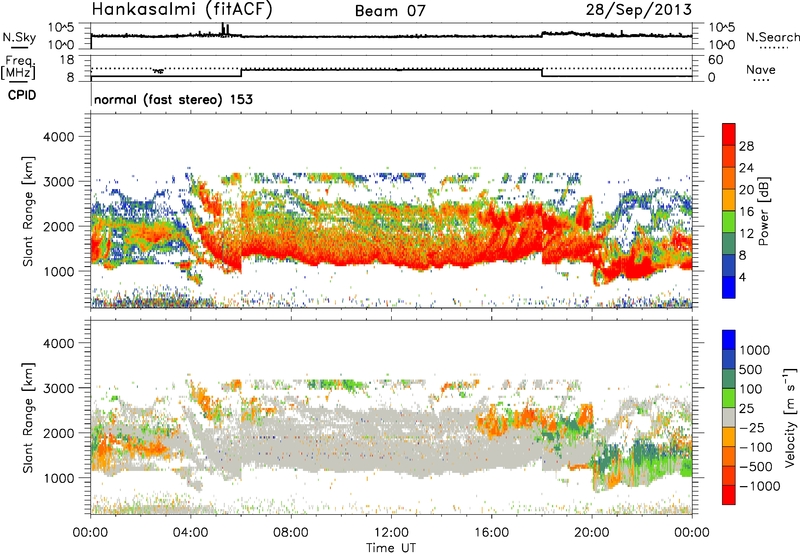This screenshot has height=554, width=800.
Task: Click the 'Velocity [m s-1]' colorbar label
Action: 789,417
